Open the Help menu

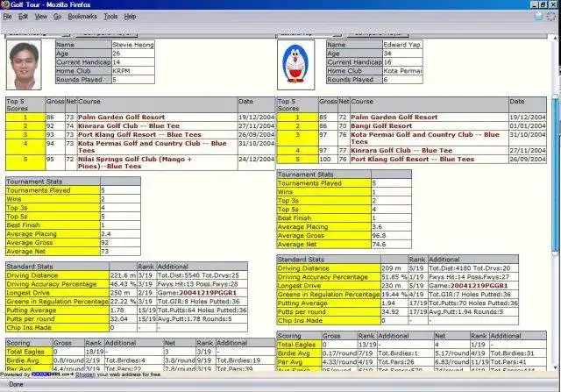(x=130, y=17)
